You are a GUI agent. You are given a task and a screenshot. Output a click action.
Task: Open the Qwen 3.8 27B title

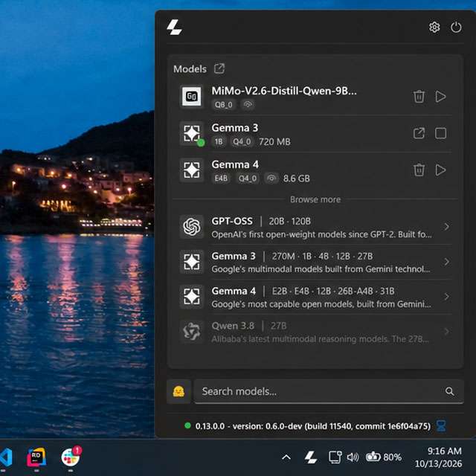249,326
